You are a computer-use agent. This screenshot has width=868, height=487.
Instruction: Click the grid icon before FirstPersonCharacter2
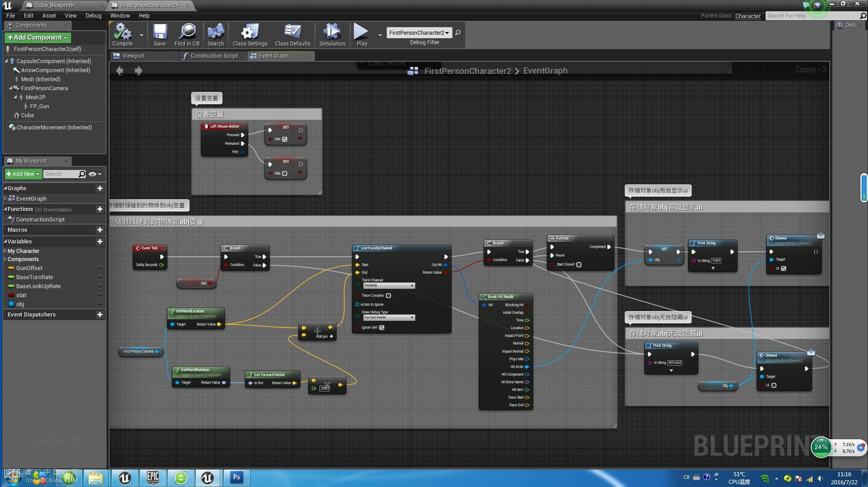point(413,71)
